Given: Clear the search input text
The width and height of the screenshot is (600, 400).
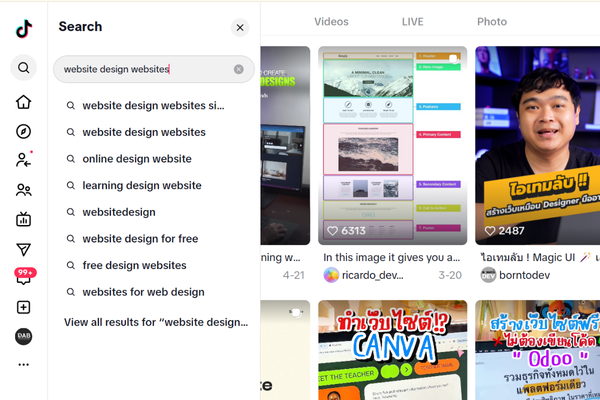Looking at the screenshot, I should pos(239,69).
